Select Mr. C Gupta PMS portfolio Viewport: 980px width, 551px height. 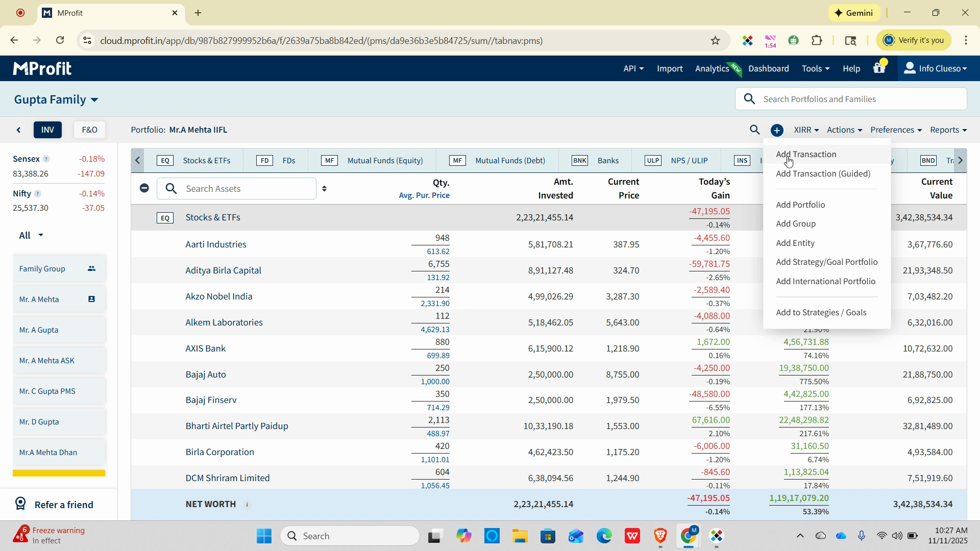pos(47,391)
